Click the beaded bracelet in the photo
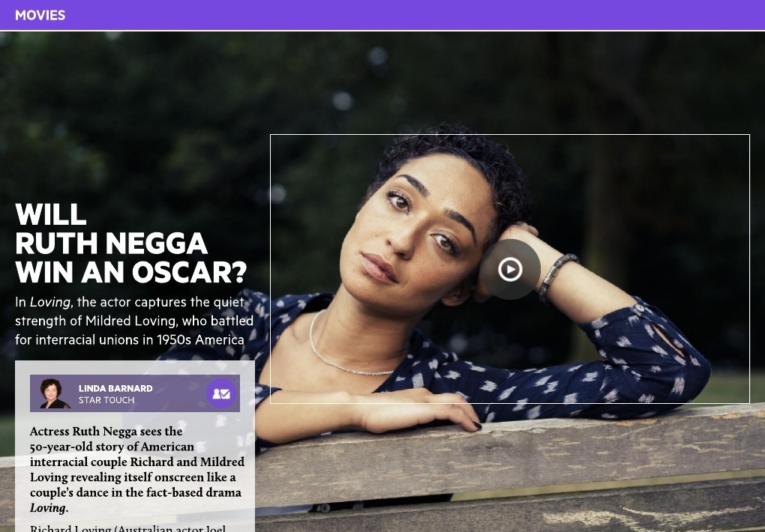765x532 pixels. (x=556, y=276)
